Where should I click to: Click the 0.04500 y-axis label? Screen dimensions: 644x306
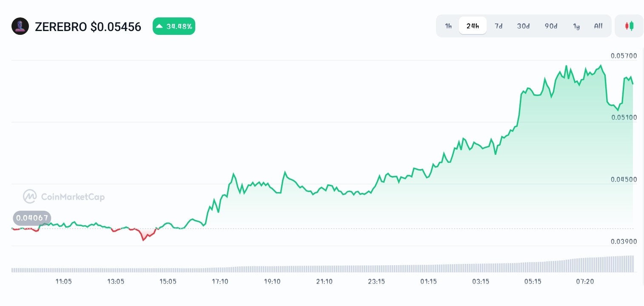[624, 179]
